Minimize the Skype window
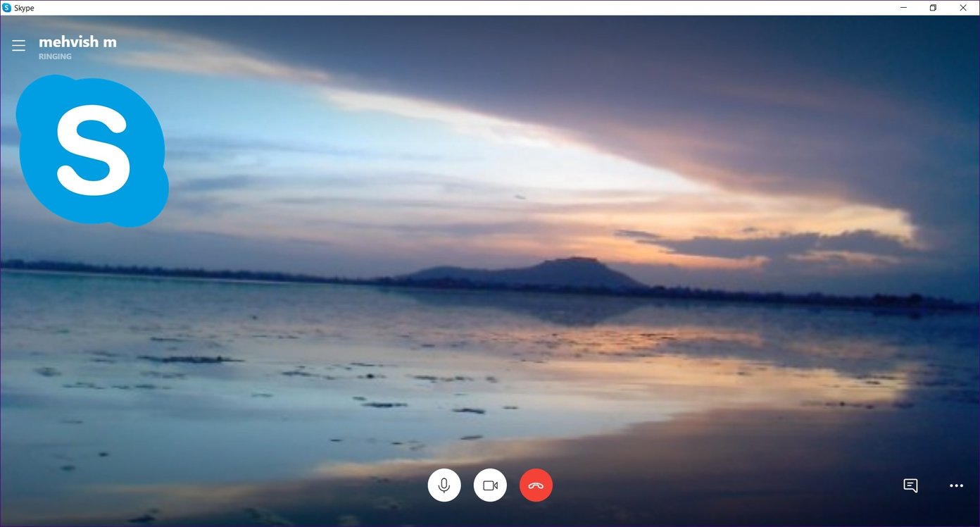This screenshot has height=527, width=980. pos(903,8)
